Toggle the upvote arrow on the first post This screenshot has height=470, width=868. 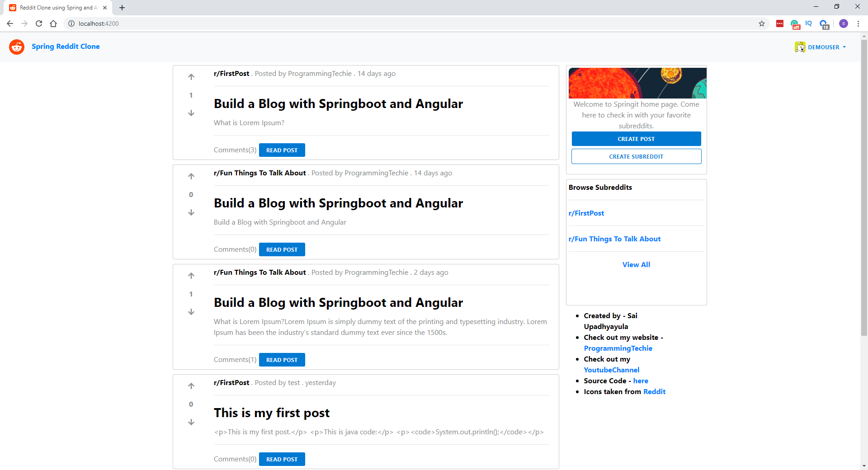pyautogui.click(x=191, y=76)
